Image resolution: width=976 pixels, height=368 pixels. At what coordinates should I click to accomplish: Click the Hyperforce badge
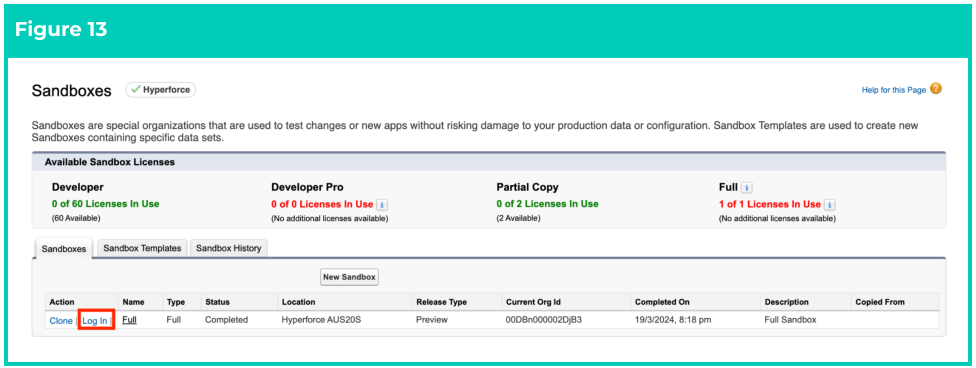[161, 90]
